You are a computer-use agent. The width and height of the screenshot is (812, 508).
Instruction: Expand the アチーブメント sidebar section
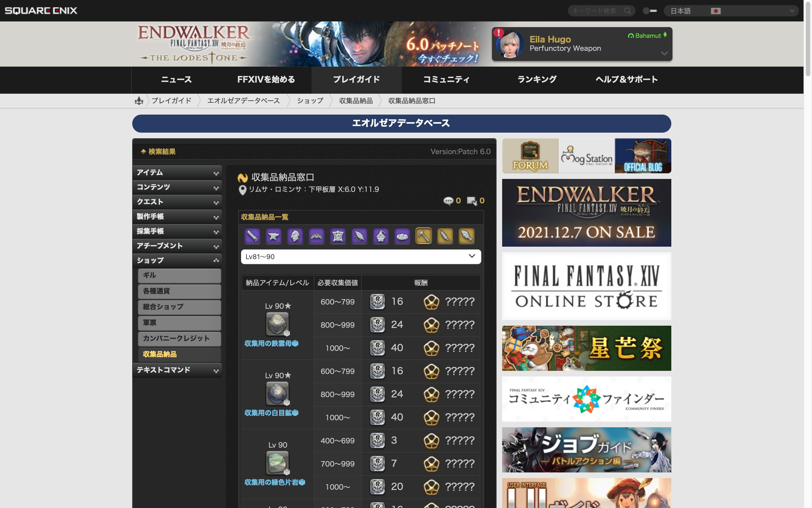tap(177, 246)
